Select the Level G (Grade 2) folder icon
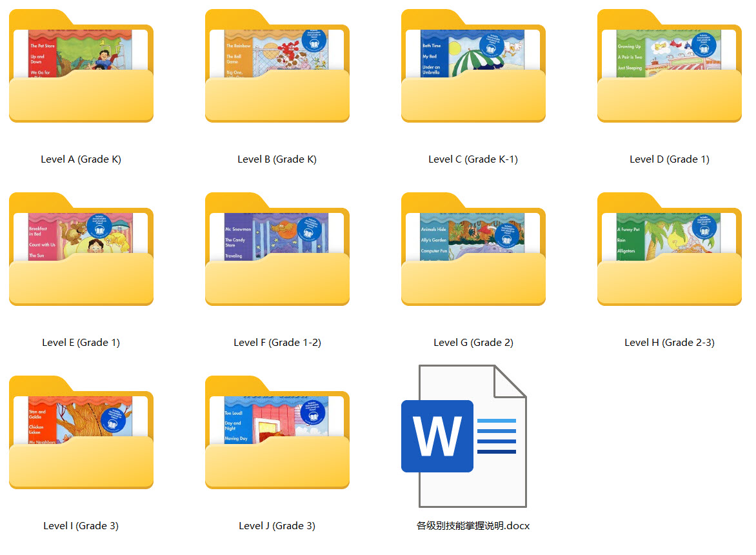 473,250
